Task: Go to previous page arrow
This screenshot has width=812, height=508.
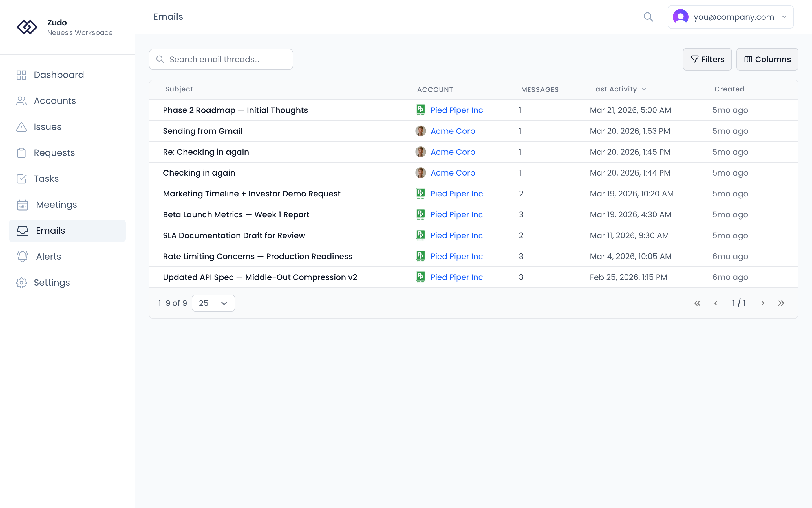Action: point(715,303)
